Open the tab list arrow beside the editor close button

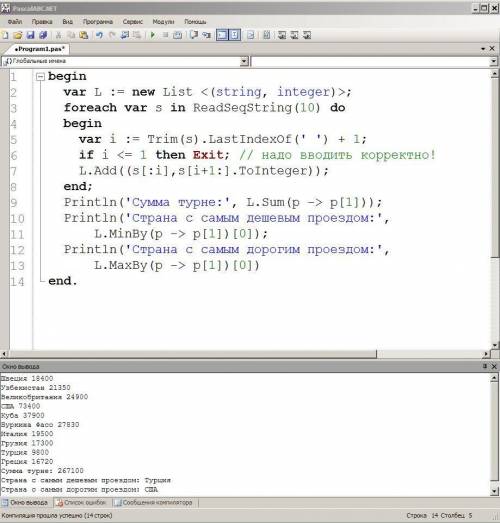coord(483,49)
